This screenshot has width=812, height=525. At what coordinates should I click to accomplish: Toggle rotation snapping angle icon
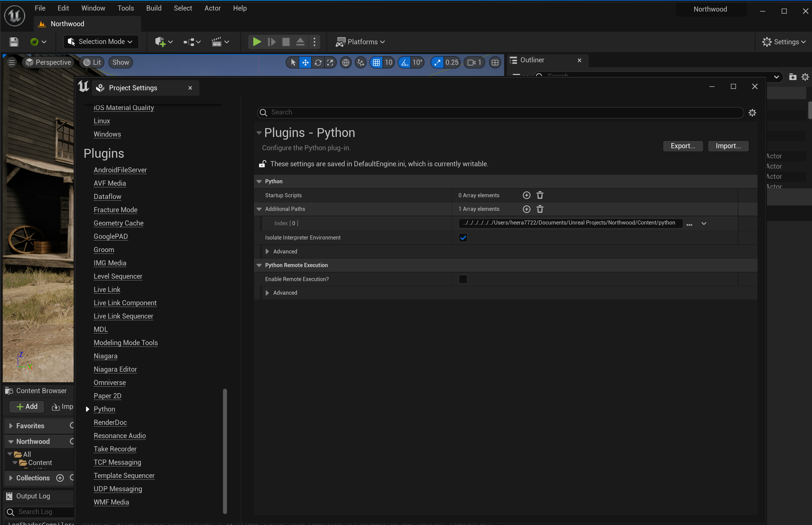404,62
